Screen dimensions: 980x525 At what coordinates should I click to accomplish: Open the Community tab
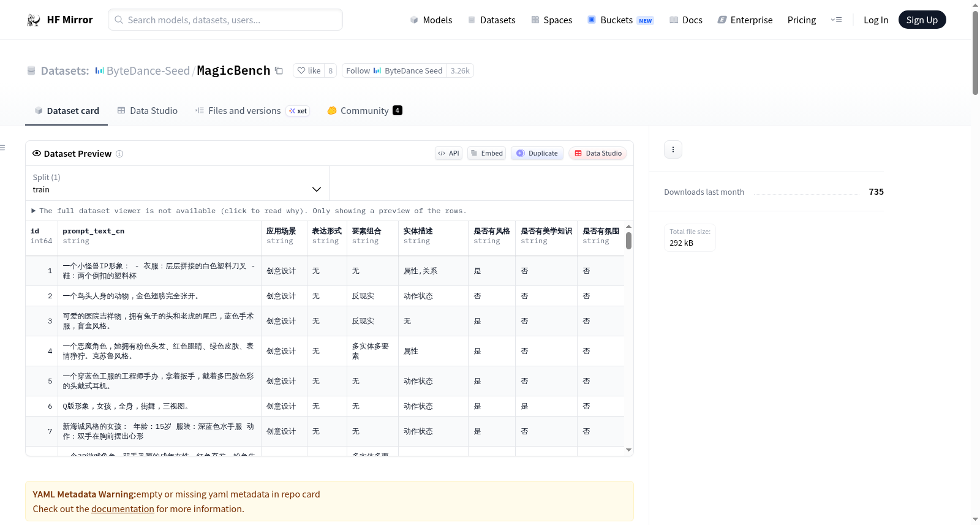click(364, 111)
